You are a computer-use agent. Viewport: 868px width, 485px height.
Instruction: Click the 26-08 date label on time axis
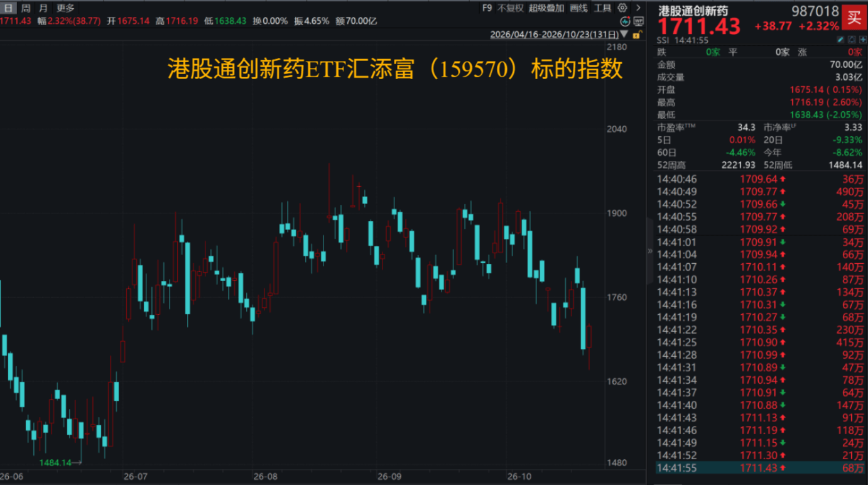coord(266,477)
